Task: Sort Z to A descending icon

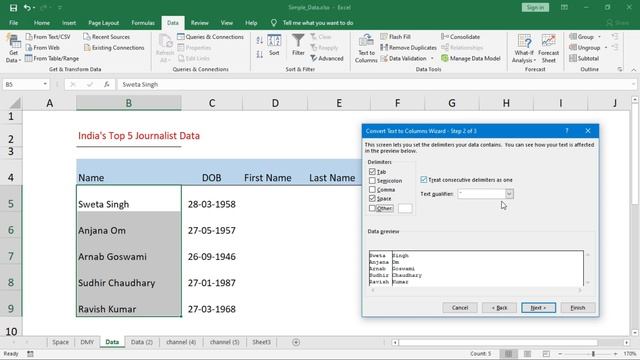Action: [x=260, y=54]
